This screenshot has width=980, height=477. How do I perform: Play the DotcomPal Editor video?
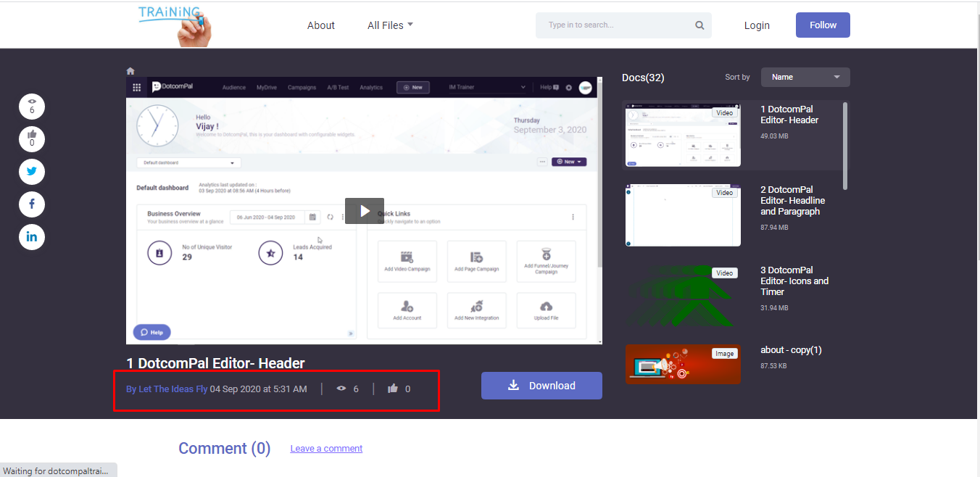click(365, 211)
